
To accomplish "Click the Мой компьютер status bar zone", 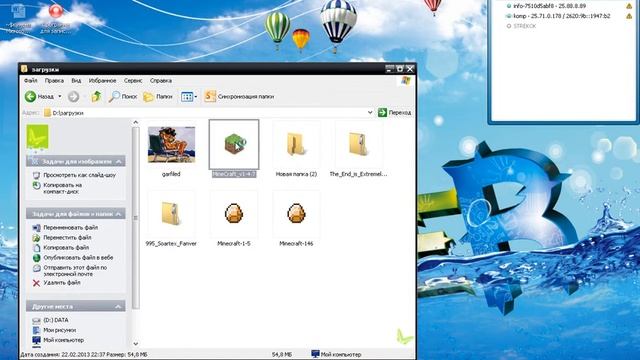I will 337,354.
